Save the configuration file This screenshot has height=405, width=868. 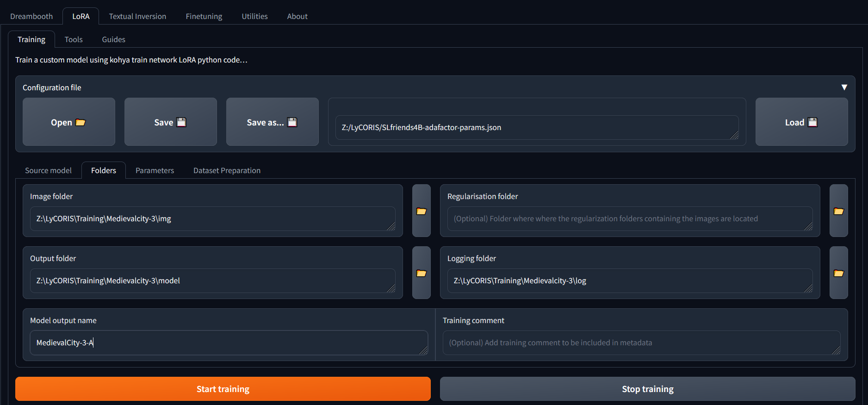pos(170,122)
